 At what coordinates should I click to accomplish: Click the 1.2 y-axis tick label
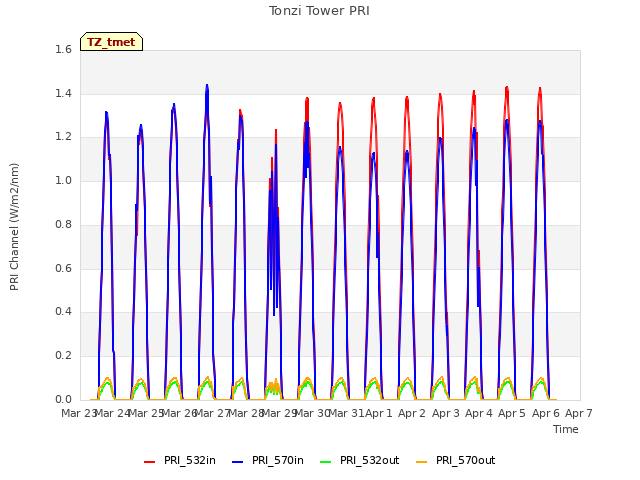click(63, 137)
